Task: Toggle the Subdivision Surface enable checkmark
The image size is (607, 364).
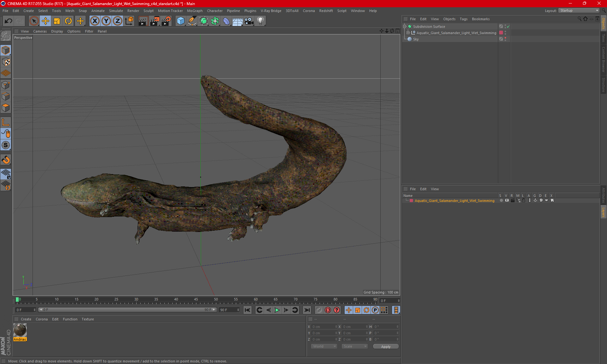Action: (x=508, y=27)
